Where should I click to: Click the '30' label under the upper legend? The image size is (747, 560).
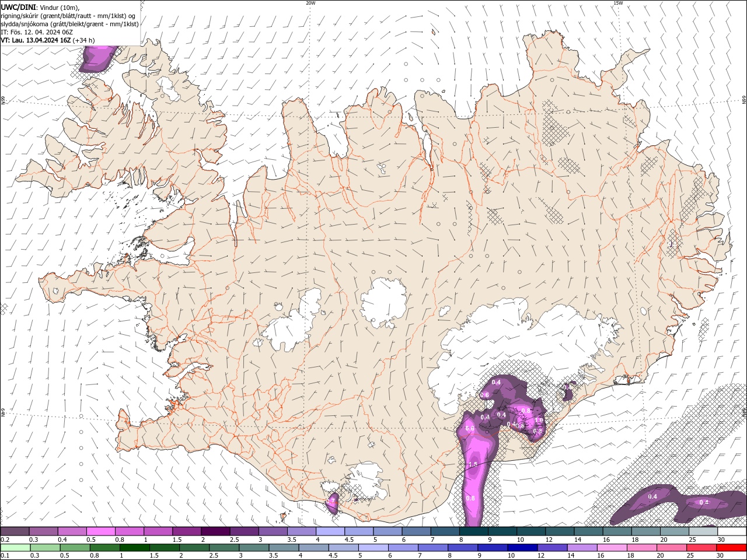721,540
